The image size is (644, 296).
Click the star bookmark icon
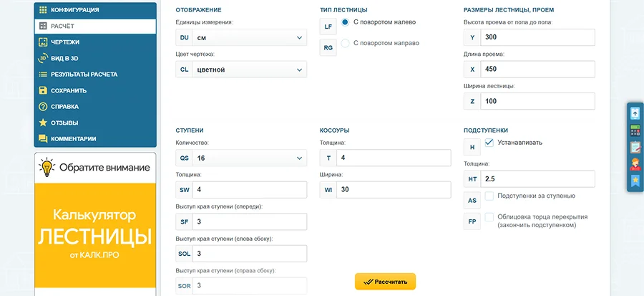pyautogui.click(x=635, y=180)
